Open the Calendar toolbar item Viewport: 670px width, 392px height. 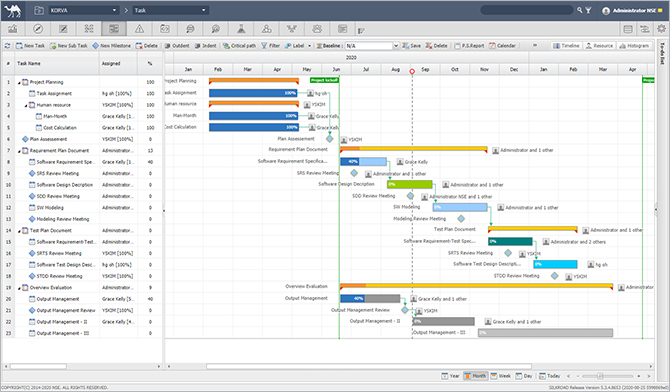pyautogui.click(x=502, y=46)
